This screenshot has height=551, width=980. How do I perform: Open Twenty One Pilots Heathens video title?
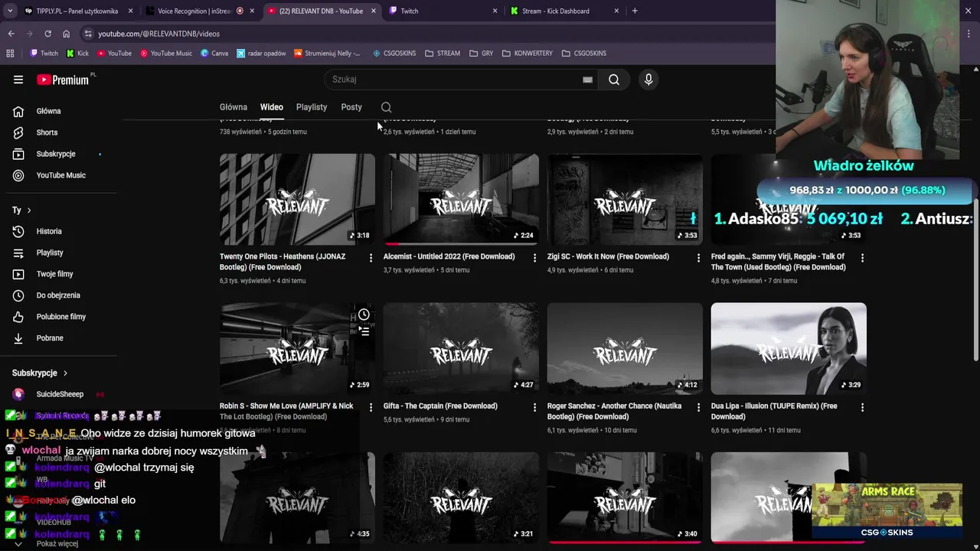pos(283,262)
